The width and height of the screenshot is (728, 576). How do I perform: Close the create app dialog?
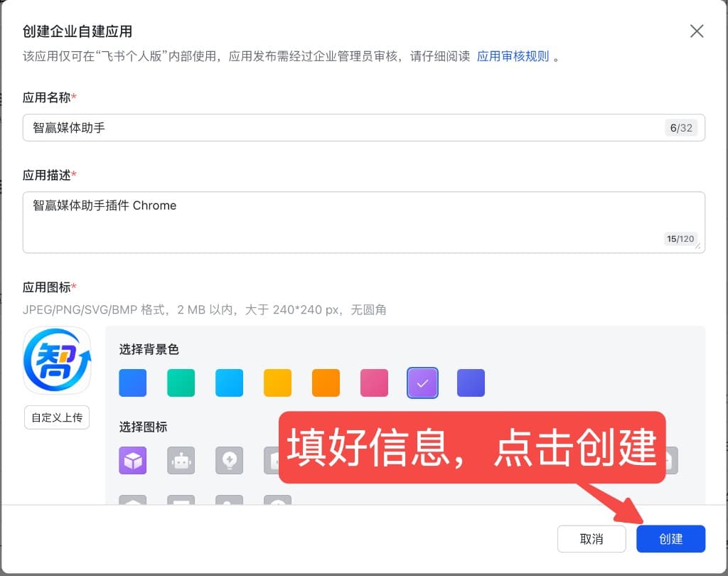[697, 31]
